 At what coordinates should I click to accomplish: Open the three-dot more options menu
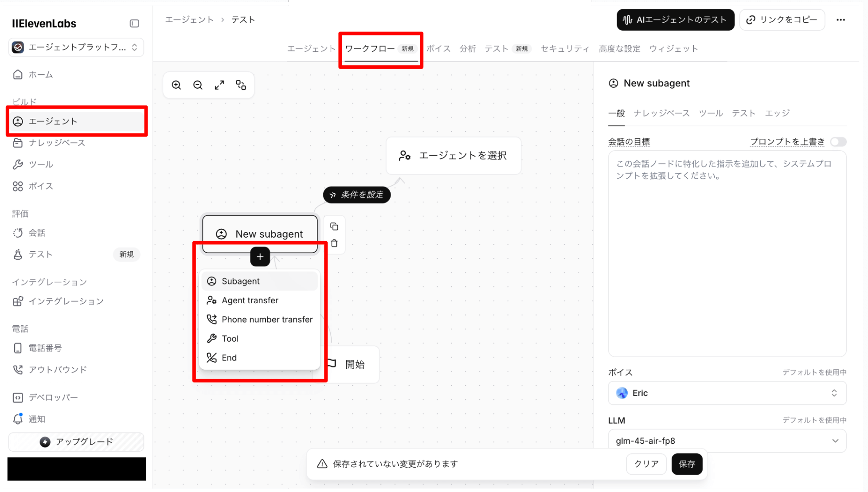tap(841, 20)
